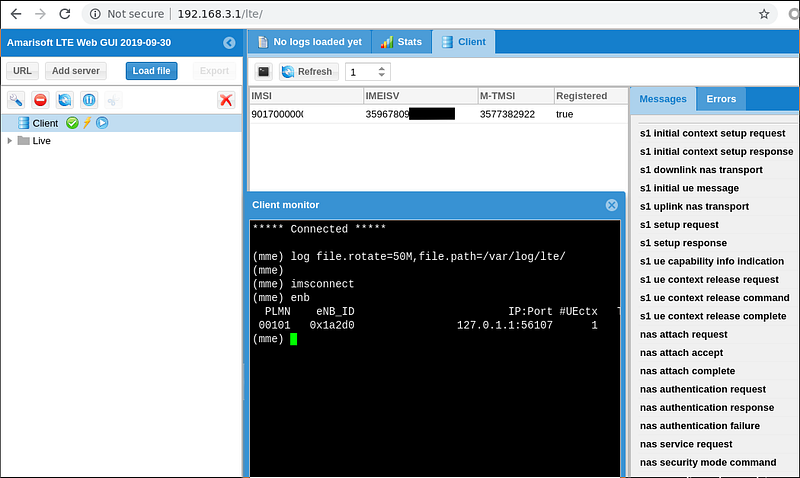This screenshot has width=800, height=478.
Task: Click the green checkmark status icon beside Client
Action: pos(72,123)
